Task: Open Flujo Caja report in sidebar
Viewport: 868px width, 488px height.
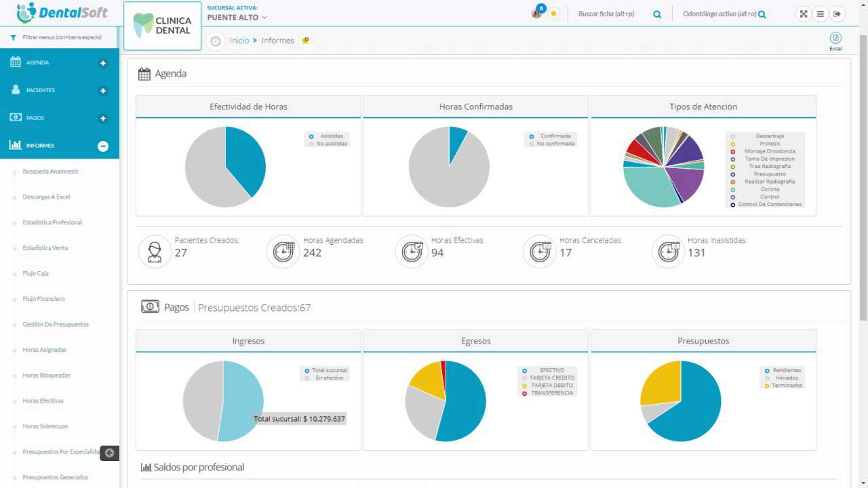Action: [x=35, y=273]
